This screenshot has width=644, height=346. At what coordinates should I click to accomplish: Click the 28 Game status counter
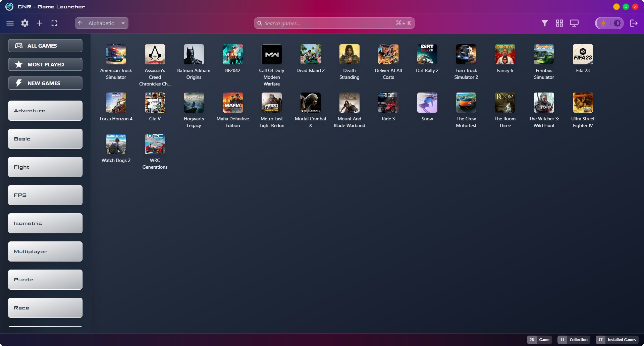pos(539,340)
